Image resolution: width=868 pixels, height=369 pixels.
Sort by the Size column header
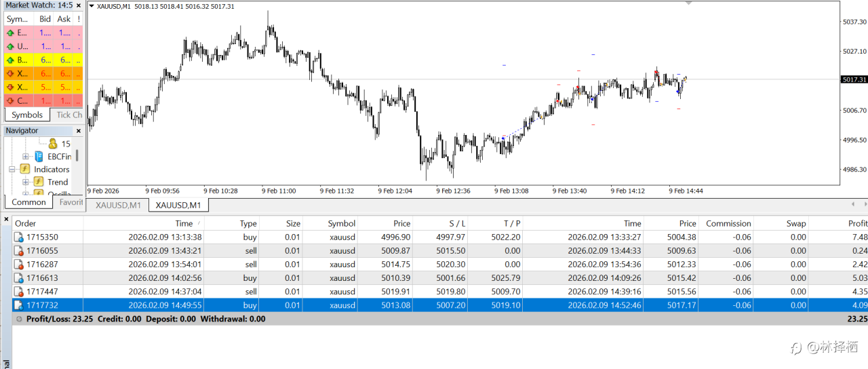(281, 223)
